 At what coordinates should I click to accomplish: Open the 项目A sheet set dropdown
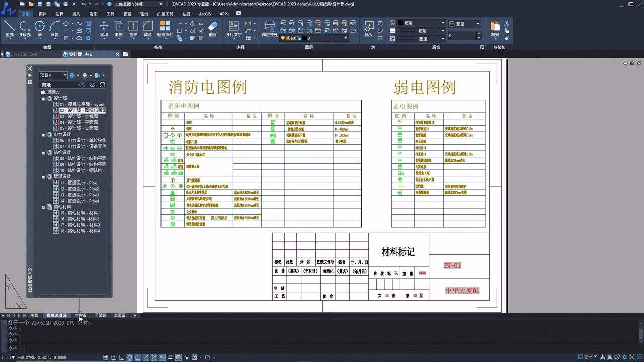[53, 75]
